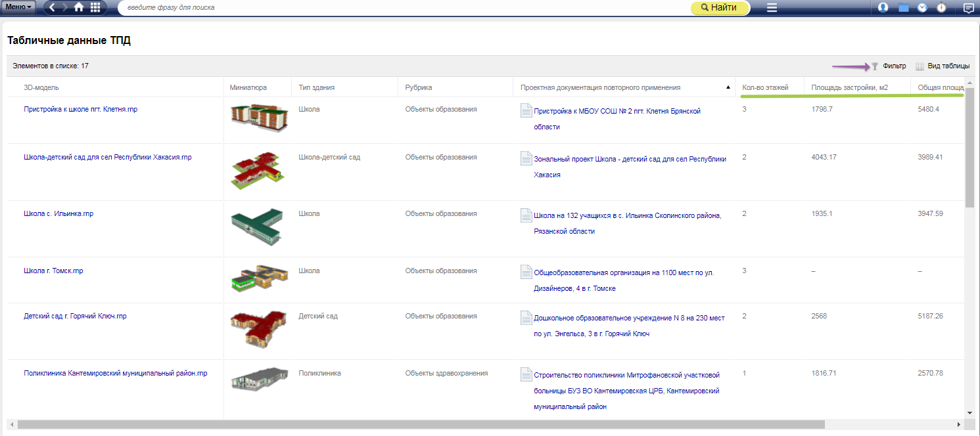Open the Фильтр funnel filter
Viewport: 980px width, 436px height.
[888, 66]
